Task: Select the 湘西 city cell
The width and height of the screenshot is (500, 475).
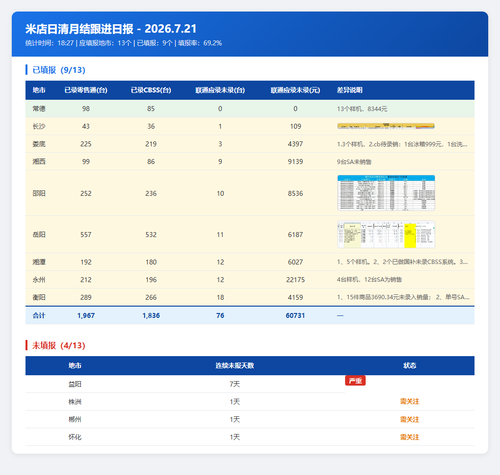Action: (39, 162)
